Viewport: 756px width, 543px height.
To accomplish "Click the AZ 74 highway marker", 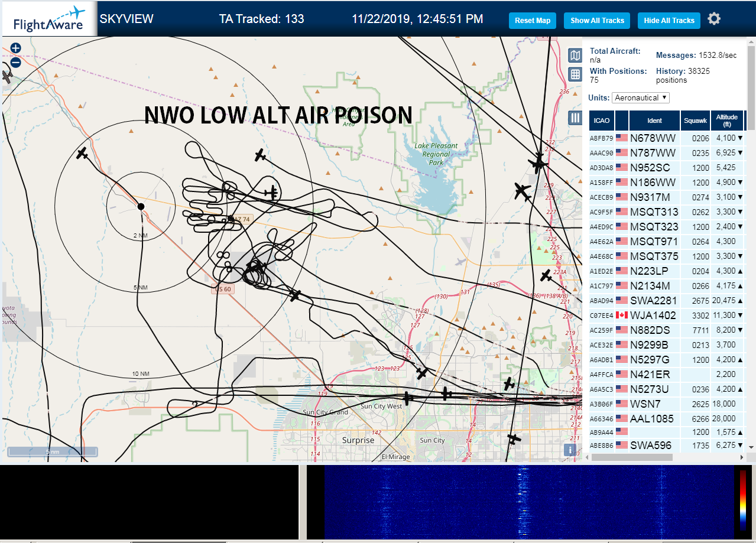I will pos(242,219).
